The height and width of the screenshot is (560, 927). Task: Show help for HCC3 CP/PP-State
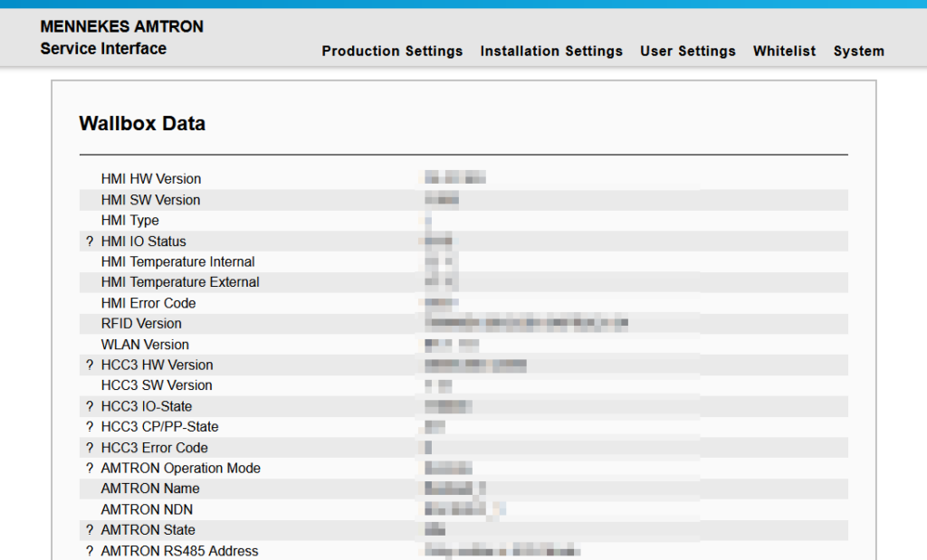(x=90, y=426)
